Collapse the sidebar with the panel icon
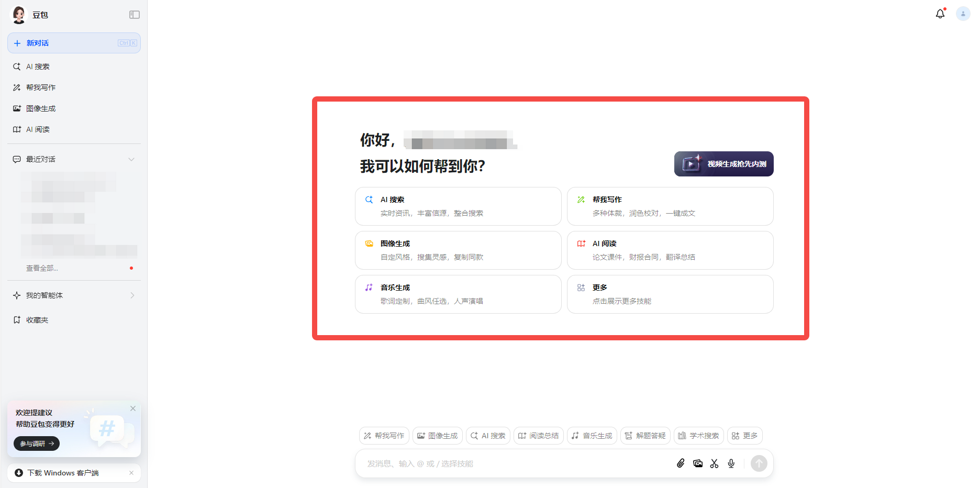 pos(135,15)
